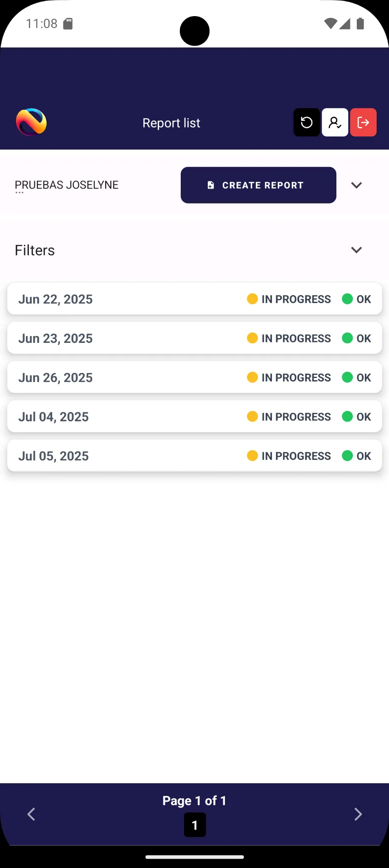The height and width of the screenshot is (868, 389).
Task: Go to the previous page arrow
Action: point(31,814)
